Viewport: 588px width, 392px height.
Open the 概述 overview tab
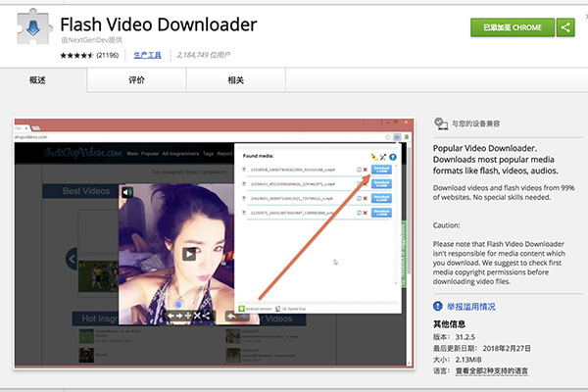coord(39,80)
